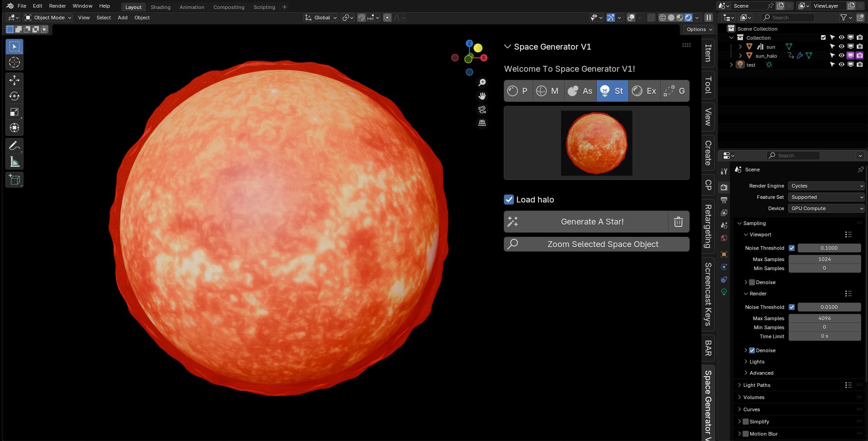Switch to the Shading workspace tab

(160, 7)
